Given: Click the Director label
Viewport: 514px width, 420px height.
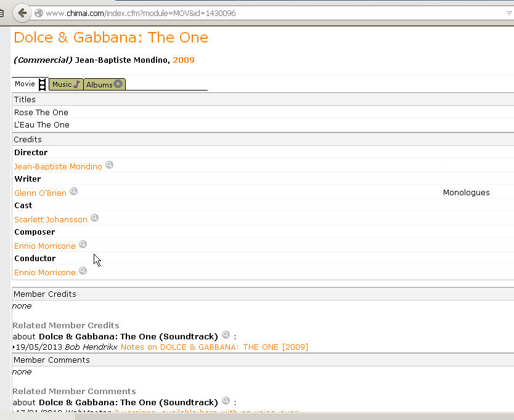Looking at the screenshot, I should pos(31,152).
